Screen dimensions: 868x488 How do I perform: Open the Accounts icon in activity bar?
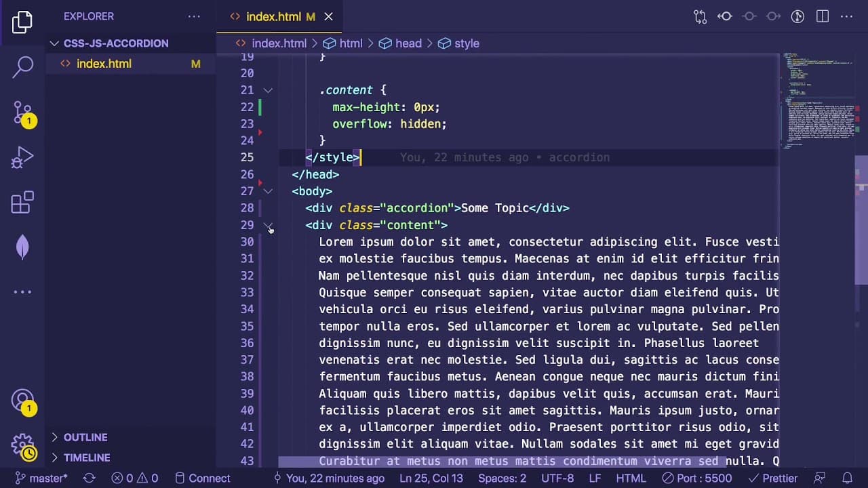[22, 401]
